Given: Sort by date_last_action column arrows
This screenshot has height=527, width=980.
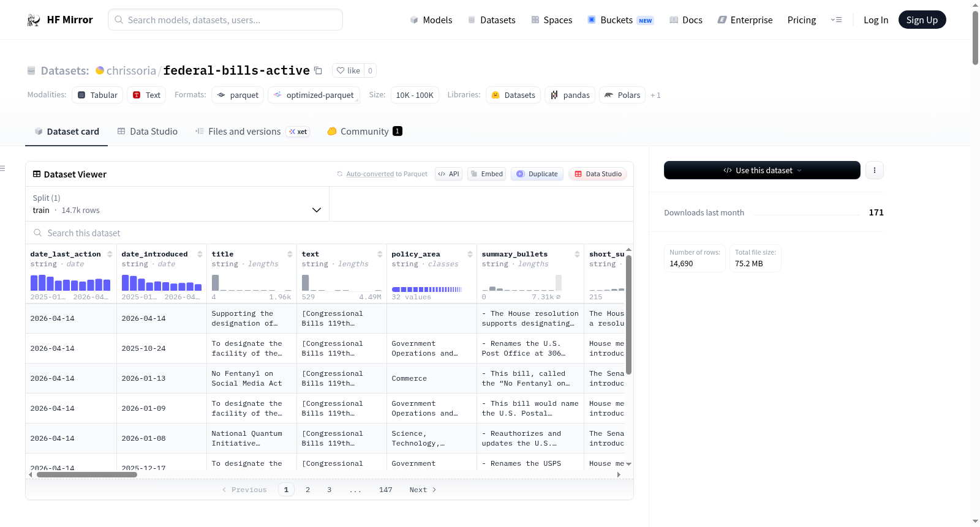Looking at the screenshot, I should click(x=110, y=254).
